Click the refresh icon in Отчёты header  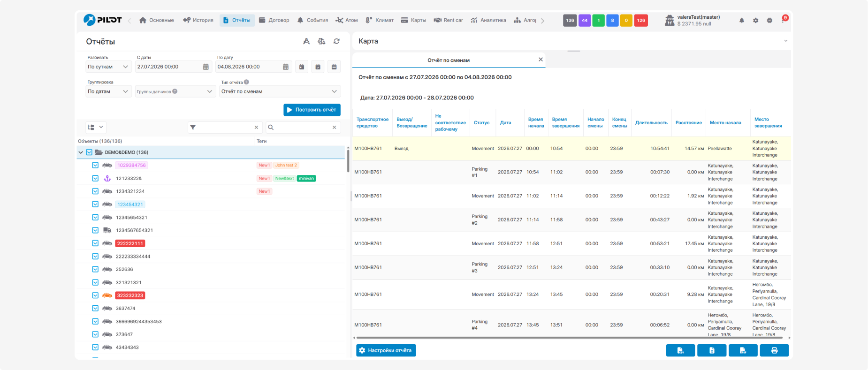pos(336,41)
